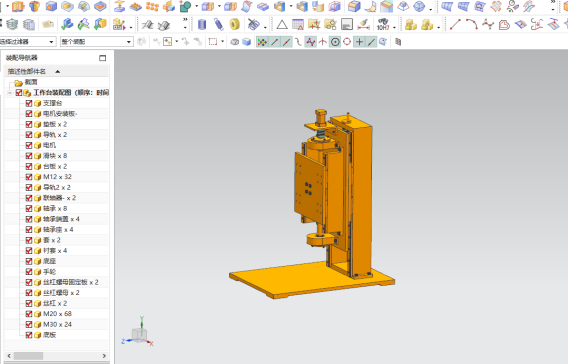Maximize the assembly navigator panel icon
568x364 pixels.
(x=103, y=58)
